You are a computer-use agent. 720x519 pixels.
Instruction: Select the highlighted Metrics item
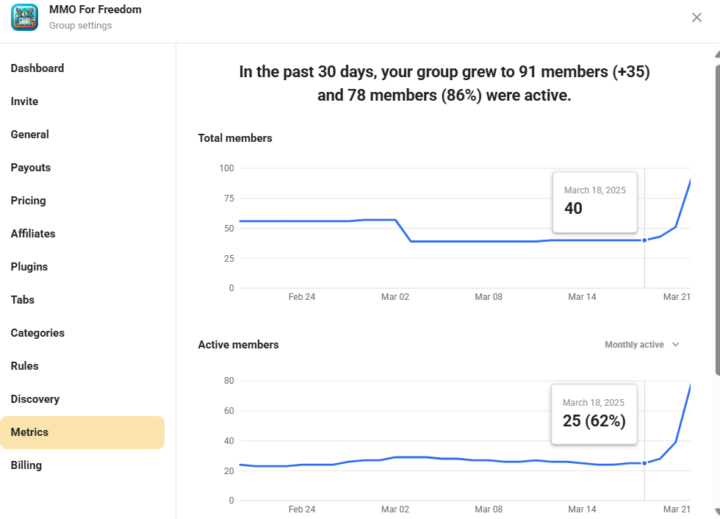tap(82, 432)
